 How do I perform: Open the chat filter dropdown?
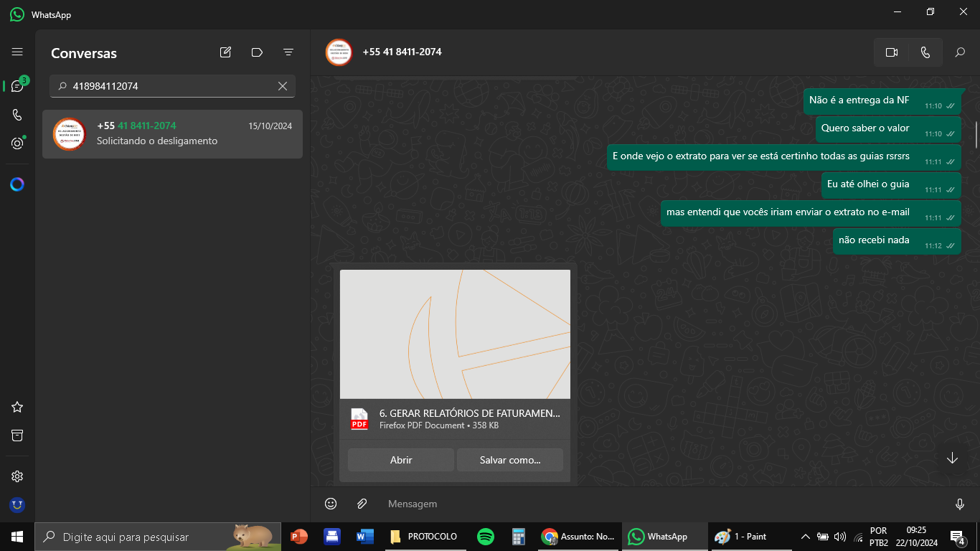[288, 52]
